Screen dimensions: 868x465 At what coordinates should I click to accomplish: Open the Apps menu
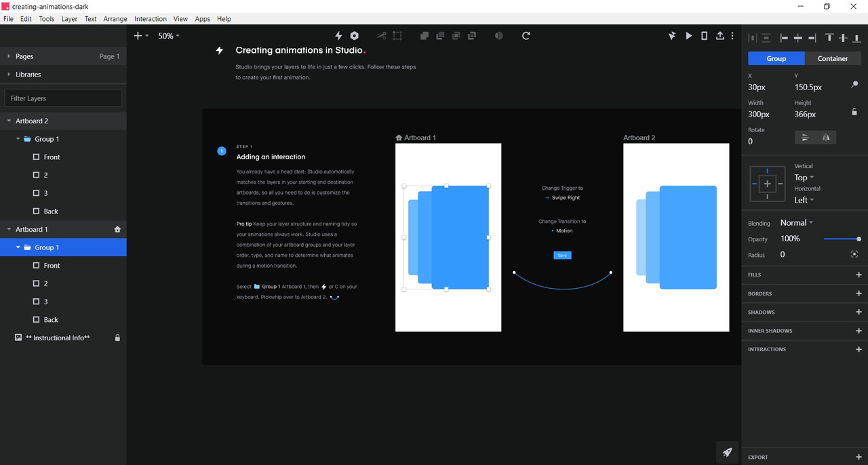pyautogui.click(x=202, y=19)
